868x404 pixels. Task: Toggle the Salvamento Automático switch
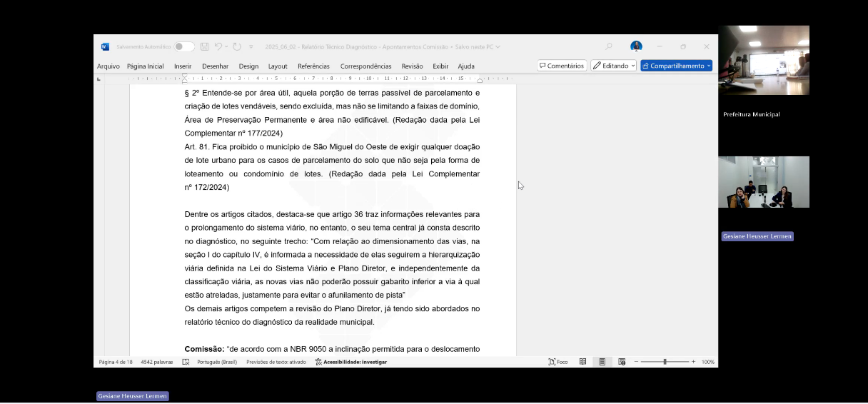[x=184, y=47]
